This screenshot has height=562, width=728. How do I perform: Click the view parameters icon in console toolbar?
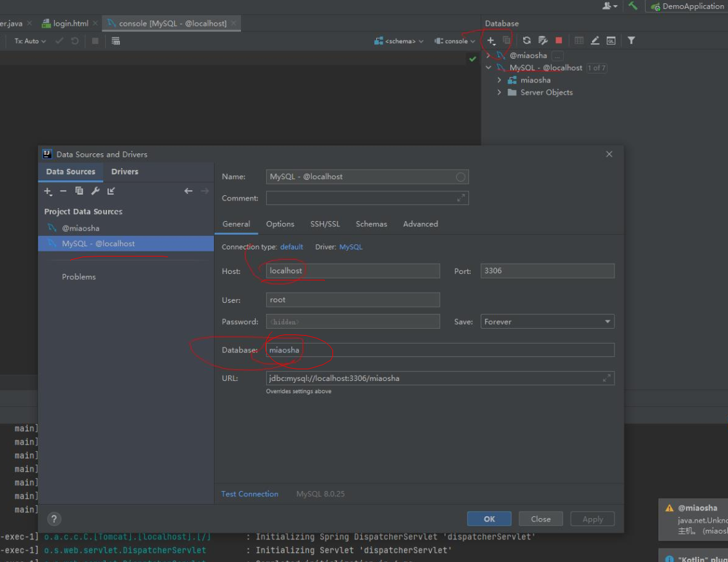[x=115, y=41]
